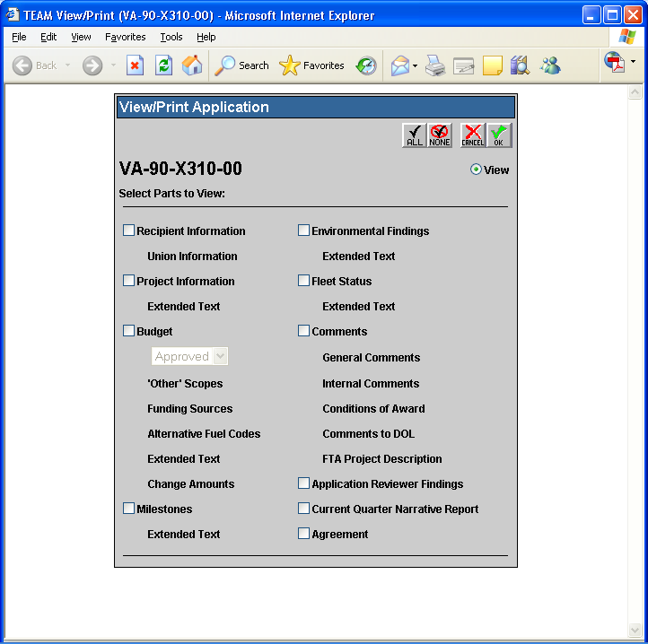Click the Edit page toolbar icon
Image resolution: width=648 pixels, height=644 pixels.
click(x=463, y=66)
